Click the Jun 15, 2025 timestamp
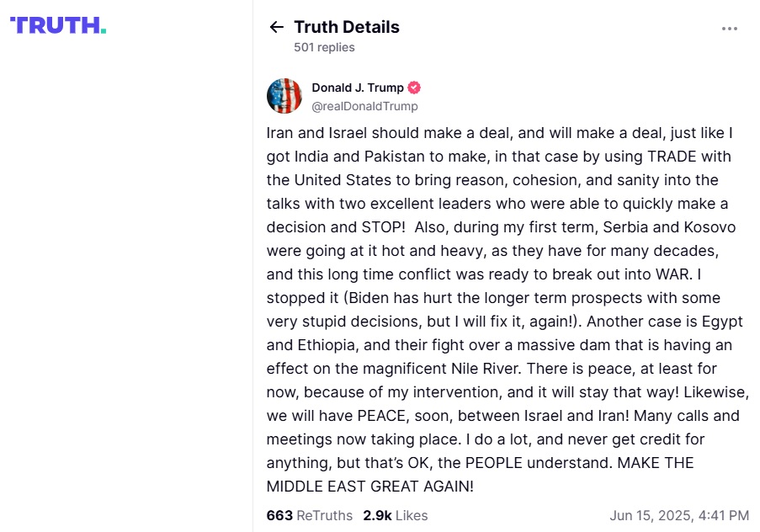Viewport: 760px width, 532px height. [678, 515]
